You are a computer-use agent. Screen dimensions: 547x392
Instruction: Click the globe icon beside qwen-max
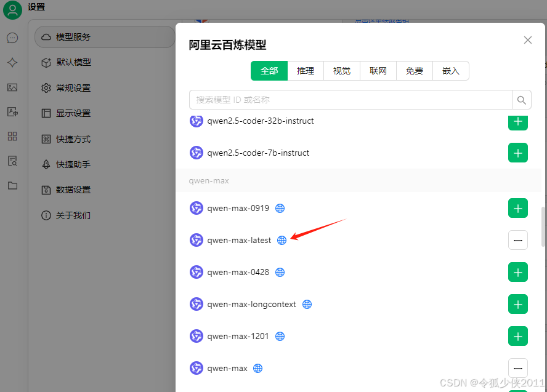(x=257, y=368)
